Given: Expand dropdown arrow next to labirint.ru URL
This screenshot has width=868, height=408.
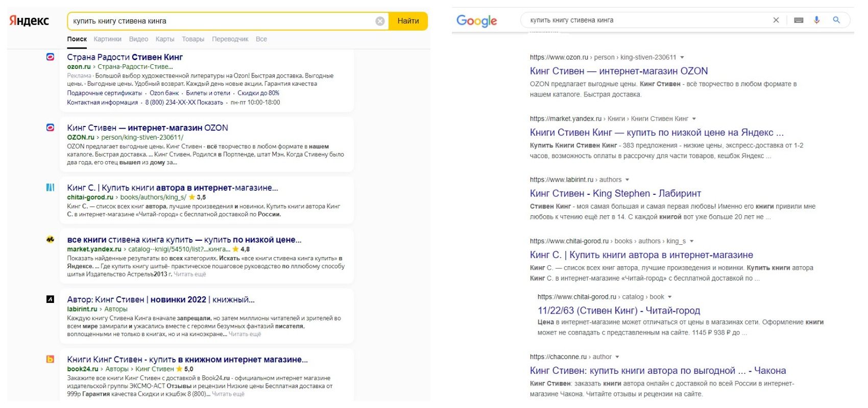Looking at the screenshot, I should (x=627, y=180).
